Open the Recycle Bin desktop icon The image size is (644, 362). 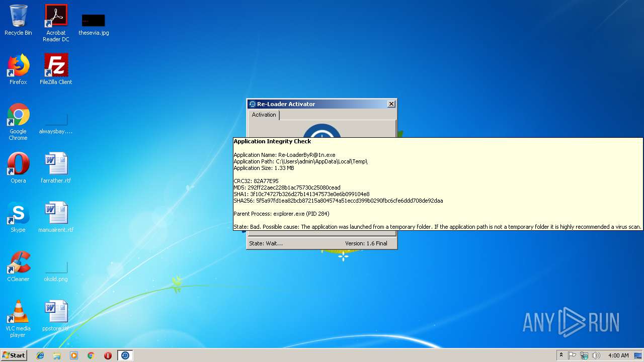coord(18,20)
